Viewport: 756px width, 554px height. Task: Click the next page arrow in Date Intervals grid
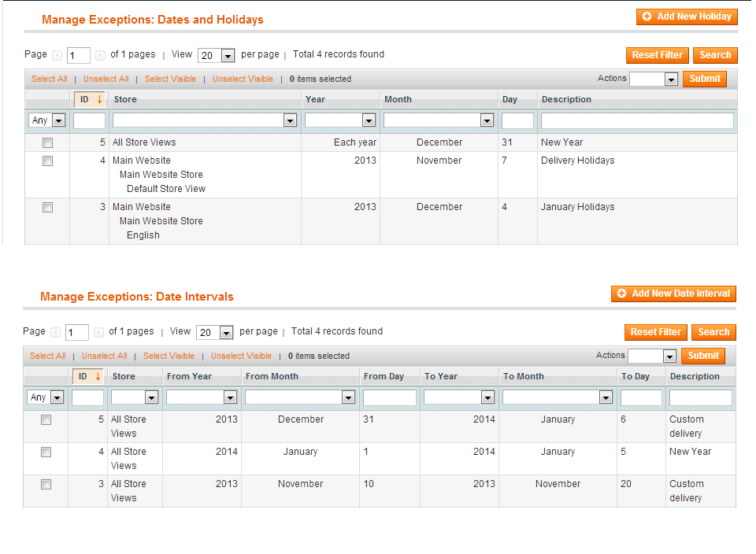click(x=98, y=331)
